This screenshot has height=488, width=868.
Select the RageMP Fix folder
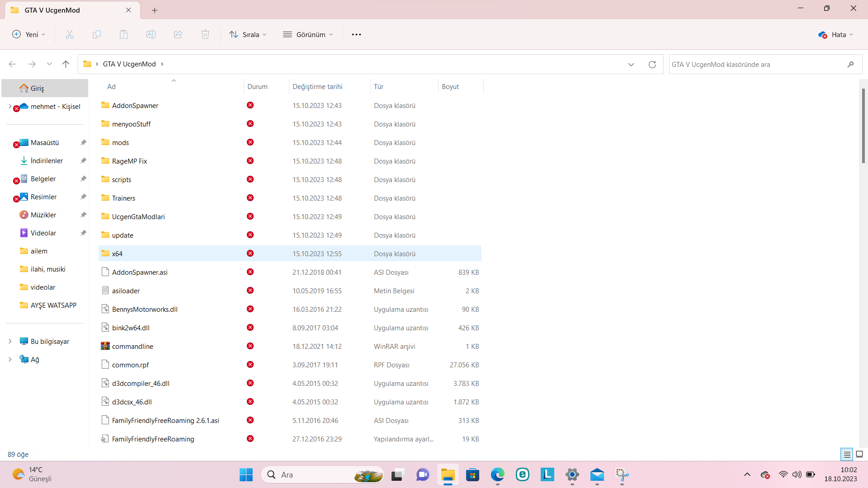[x=290, y=161]
